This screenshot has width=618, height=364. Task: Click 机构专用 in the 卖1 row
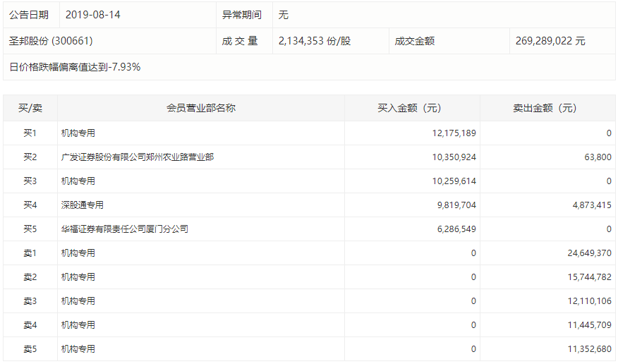coord(78,253)
